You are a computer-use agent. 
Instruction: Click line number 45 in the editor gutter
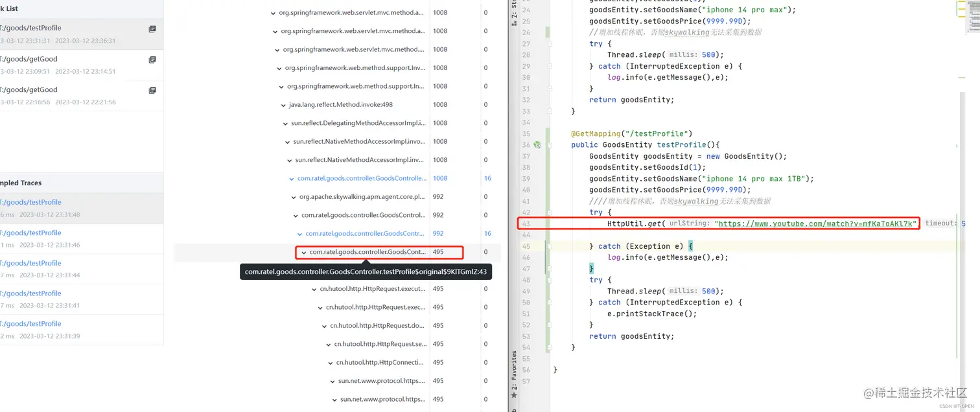(x=526, y=246)
